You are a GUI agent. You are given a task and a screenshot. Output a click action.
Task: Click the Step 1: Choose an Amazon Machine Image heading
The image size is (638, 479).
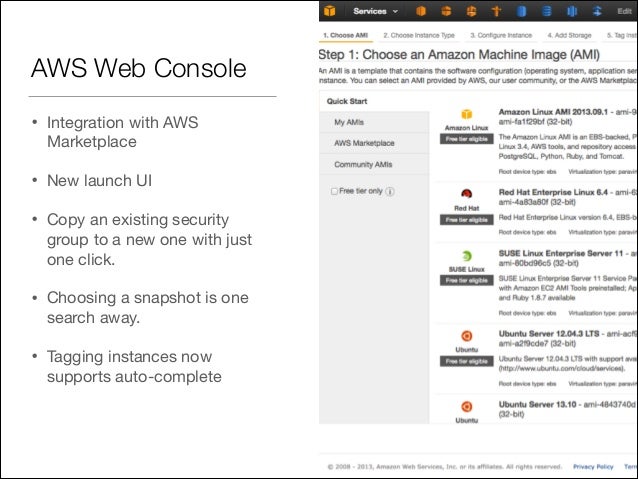tap(459, 55)
